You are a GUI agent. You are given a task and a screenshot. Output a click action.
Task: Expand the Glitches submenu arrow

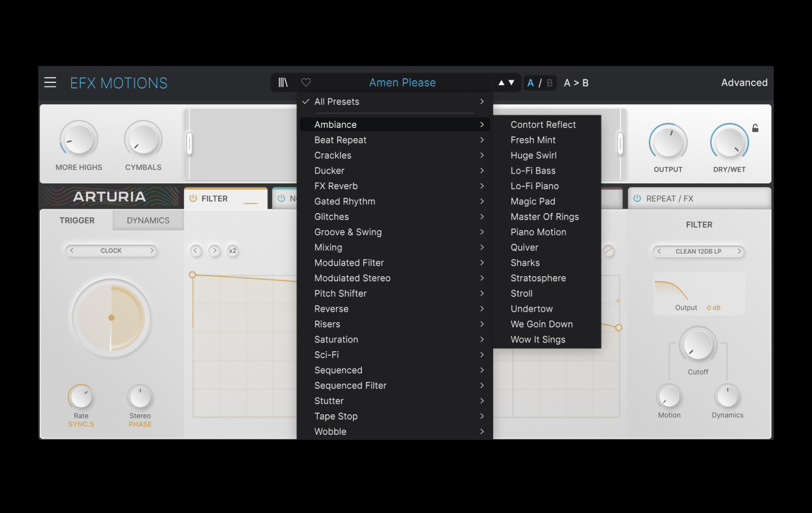pyautogui.click(x=482, y=217)
